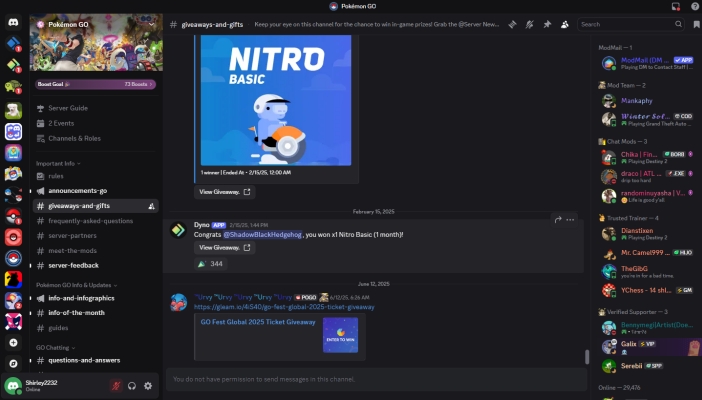Collapse the GO Chatting category
Image resolution: width=702 pixels, height=400 pixels.
(x=55, y=348)
